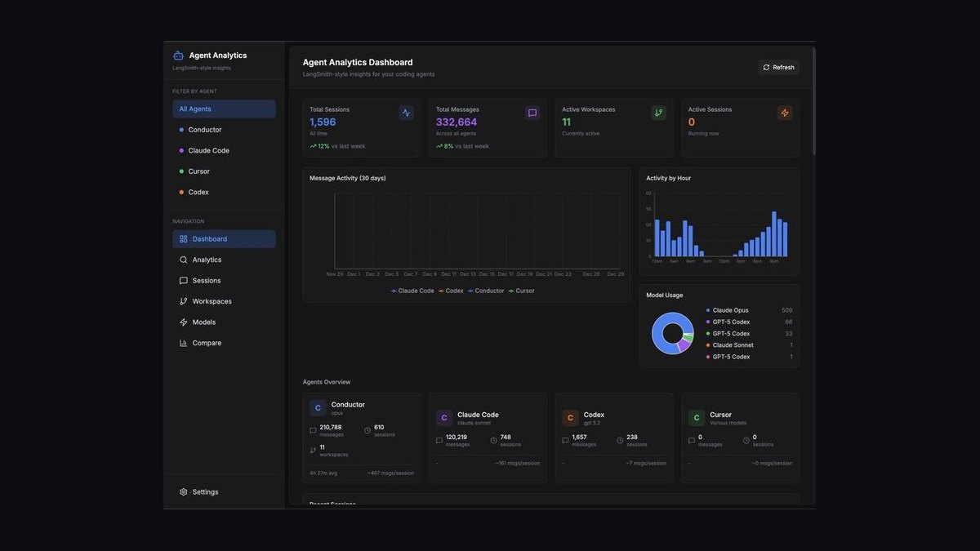Click the 210,788 messages value
This screenshot has height=551, width=980.
click(x=331, y=427)
